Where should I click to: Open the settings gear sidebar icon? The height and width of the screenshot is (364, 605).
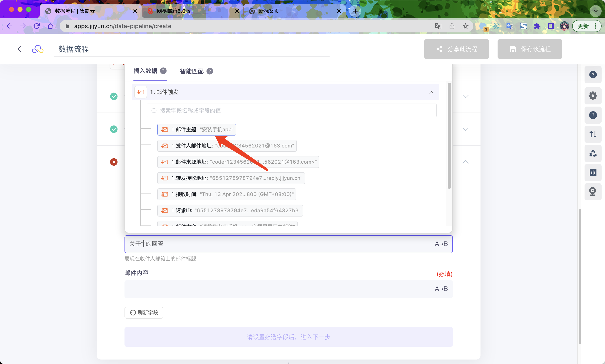coord(593,96)
